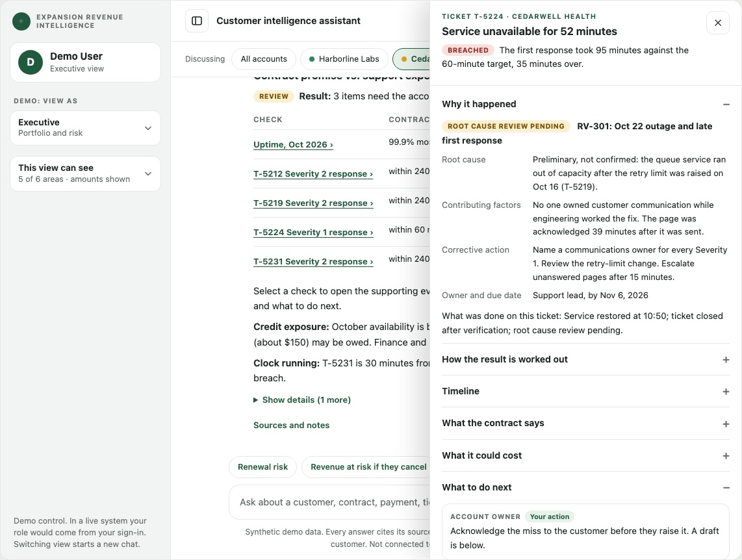Click the CHECK column header
The height and width of the screenshot is (560, 742).
pos(268,120)
